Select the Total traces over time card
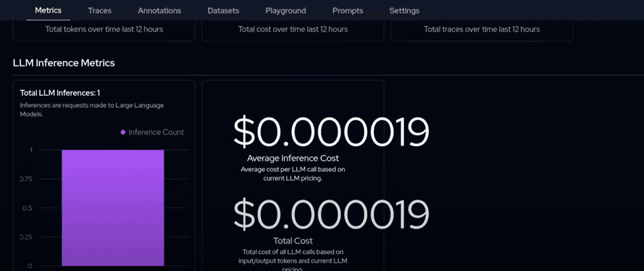Viewport: 644px width, 271px height. point(482,29)
